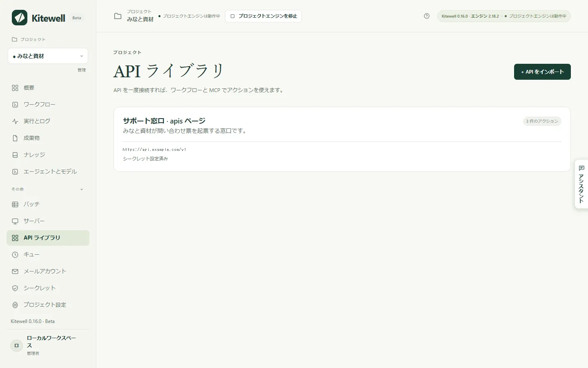Open the 概要 overview icon in sidebar
This screenshot has width=588, height=368.
pos(15,88)
